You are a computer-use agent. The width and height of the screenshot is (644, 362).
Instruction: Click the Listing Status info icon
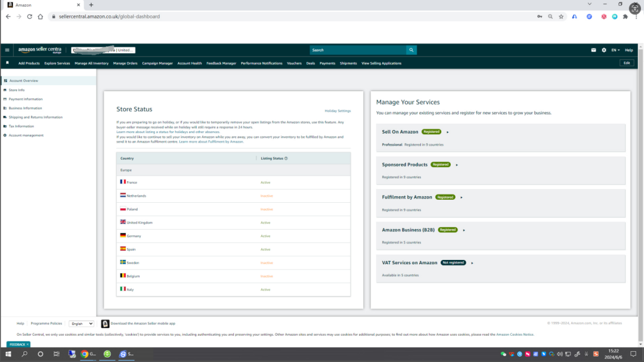tap(286, 158)
